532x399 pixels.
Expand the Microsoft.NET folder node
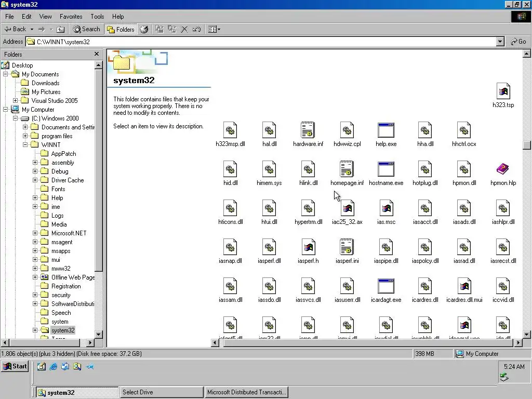coord(35,233)
